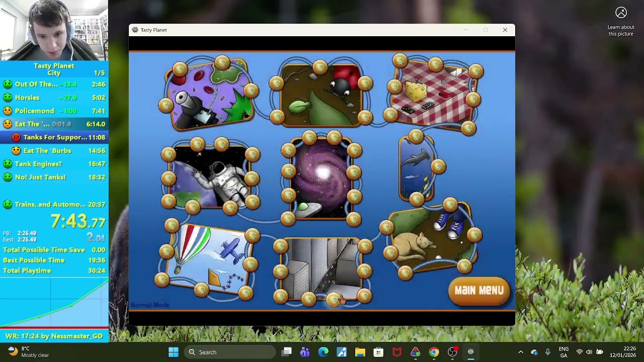Screen dimensions: 644x362
Task: Open Google Chrome from the taskbar
Action: tap(434, 352)
